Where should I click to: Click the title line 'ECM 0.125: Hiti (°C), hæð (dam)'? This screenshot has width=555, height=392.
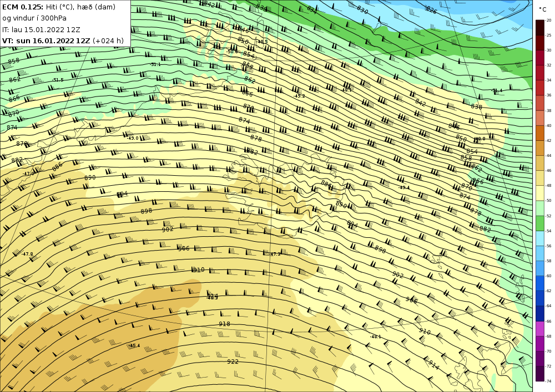(x=59, y=7)
